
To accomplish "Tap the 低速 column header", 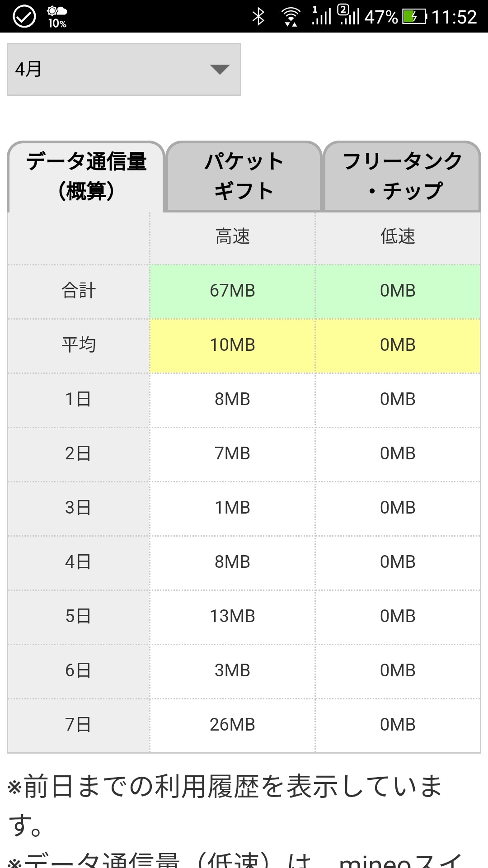I will click(x=398, y=237).
